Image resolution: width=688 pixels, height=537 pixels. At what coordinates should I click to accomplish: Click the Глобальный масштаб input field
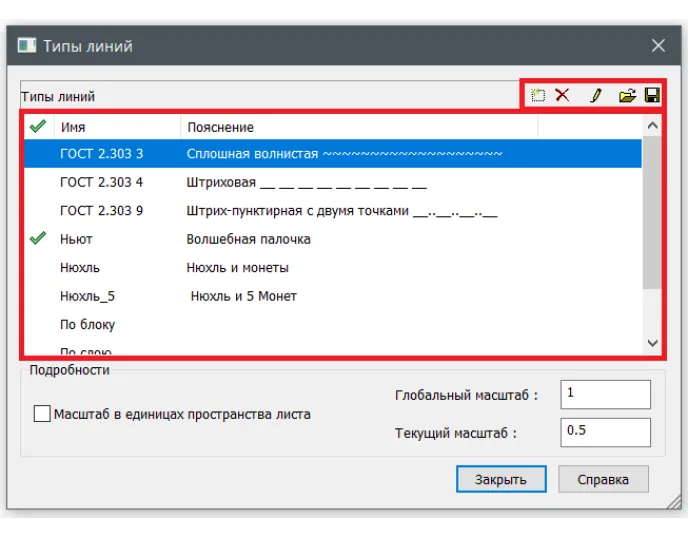click(x=605, y=394)
